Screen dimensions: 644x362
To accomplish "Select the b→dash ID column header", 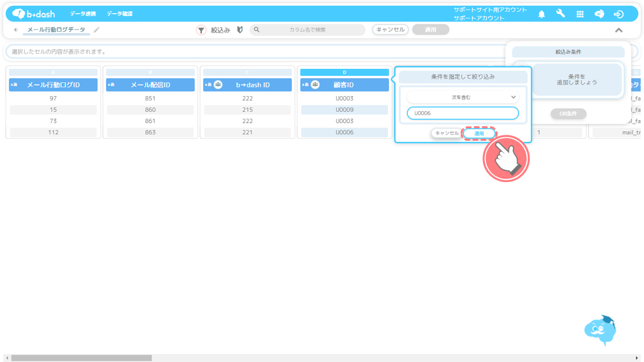I will tap(248, 85).
